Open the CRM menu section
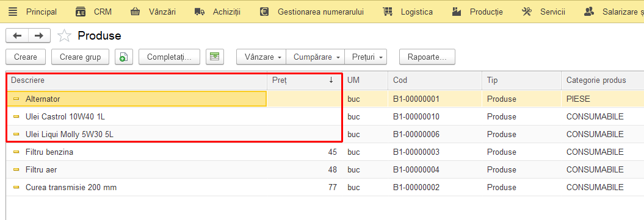Viewport: 644px width, 220px height. pos(93,12)
